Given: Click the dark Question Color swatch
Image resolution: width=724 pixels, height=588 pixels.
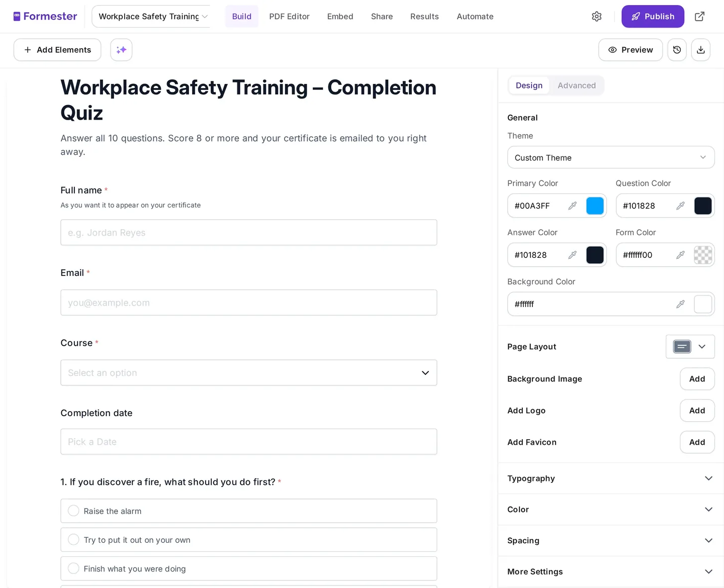Looking at the screenshot, I should point(703,206).
